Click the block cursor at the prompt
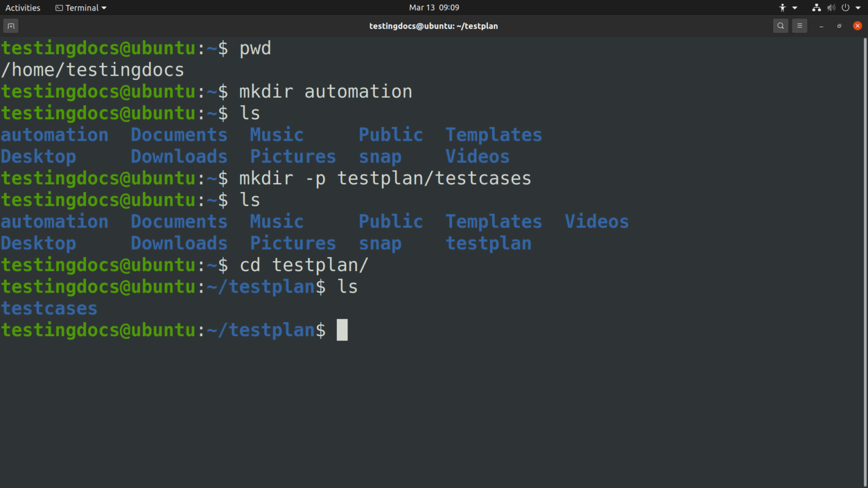The width and height of the screenshot is (868, 488). [x=342, y=330]
